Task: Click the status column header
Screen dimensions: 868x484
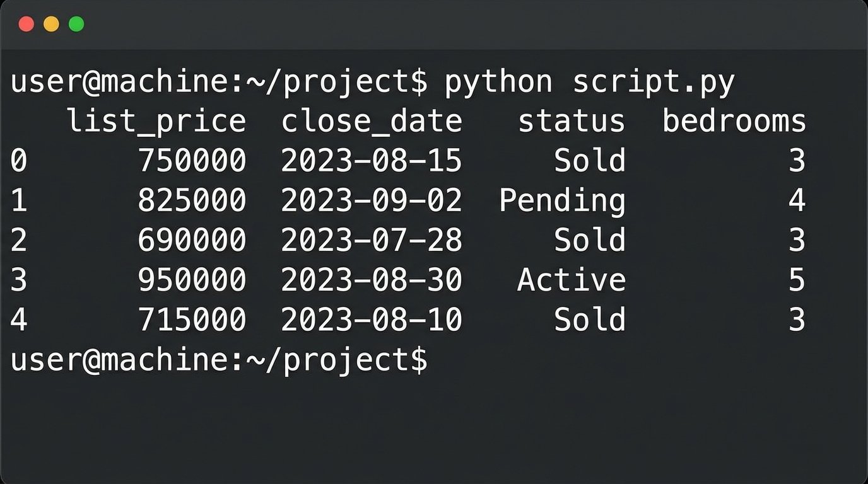Action: click(x=571, y=122)
